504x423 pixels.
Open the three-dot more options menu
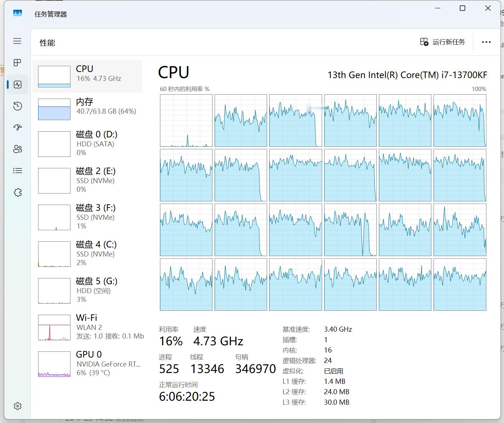click(x=486, y=42)
